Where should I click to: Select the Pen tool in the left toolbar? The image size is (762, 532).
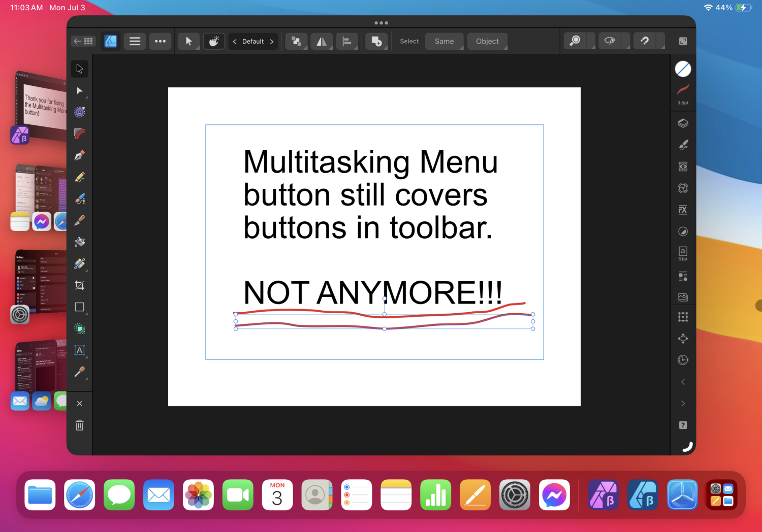pos(79,155)
